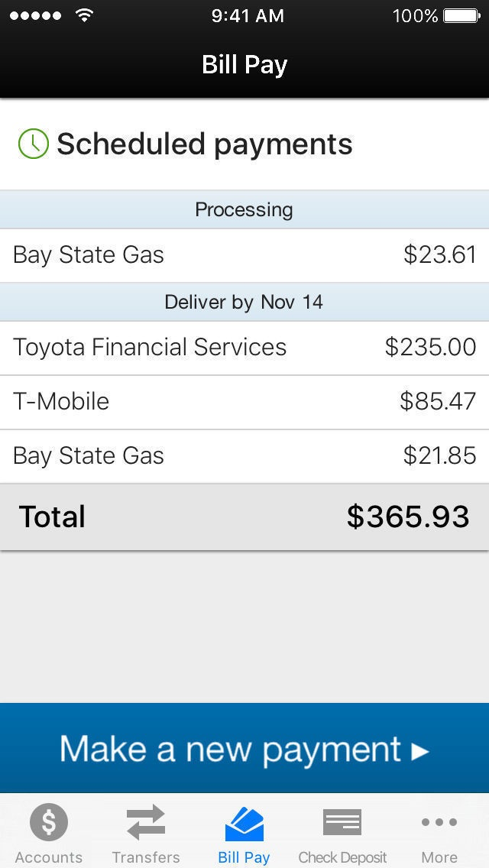The image size is (489, 868).
Task: Open Bay State Gas $21.85 payment
Action: click(244, 456)
